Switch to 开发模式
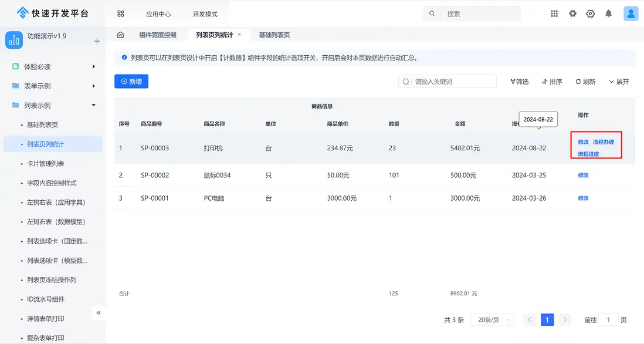644x344 pixels. coord(205,14)
